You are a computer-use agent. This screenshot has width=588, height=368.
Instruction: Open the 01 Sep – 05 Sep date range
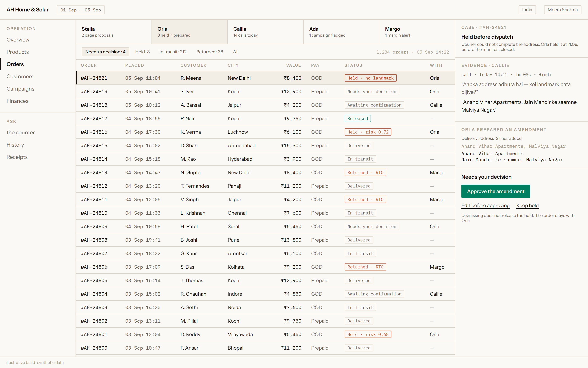(x=81, y=10)
